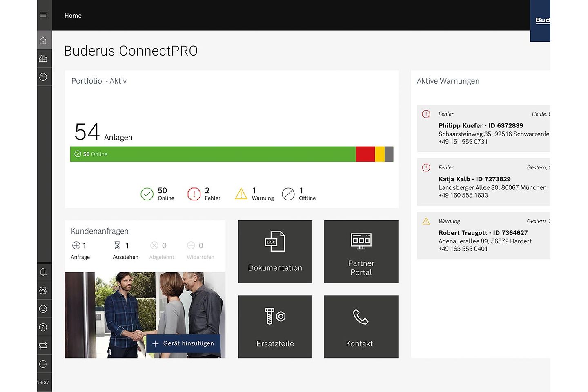Open the hamburger menu in sidebar

coord(43,15)
